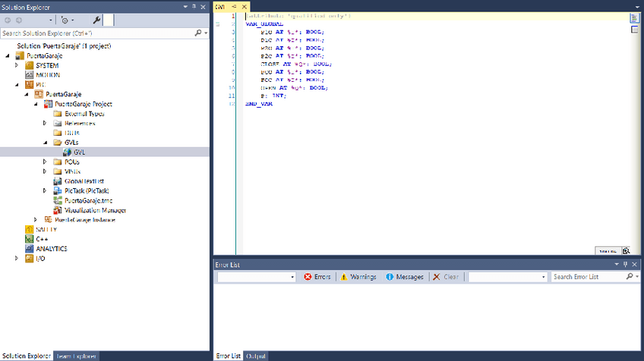Toggle the Messages filter in Error List

click(404, 277)
